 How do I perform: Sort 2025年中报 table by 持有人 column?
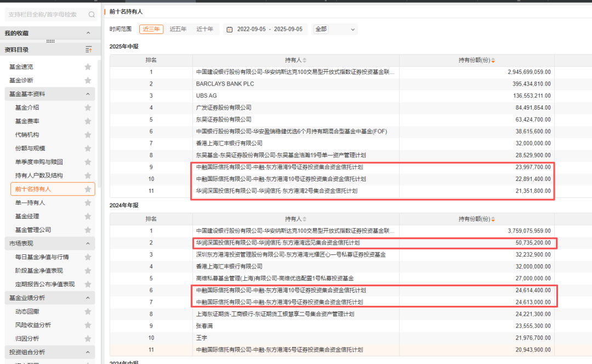(x=305, y=60)
